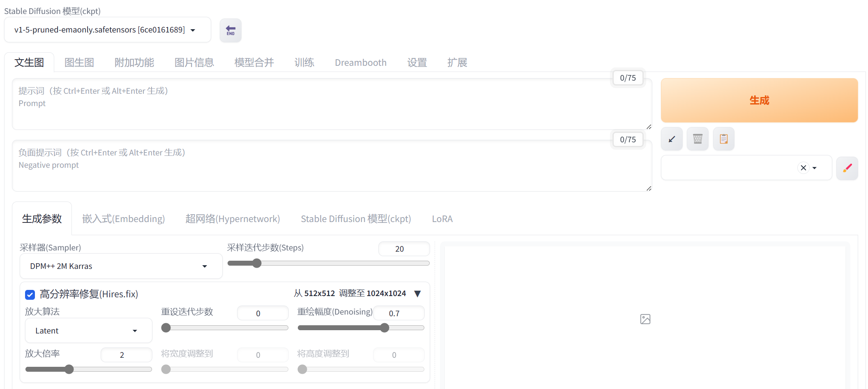Open the 训练 tab
Screen dimensions: 868x389
(304, 63)
